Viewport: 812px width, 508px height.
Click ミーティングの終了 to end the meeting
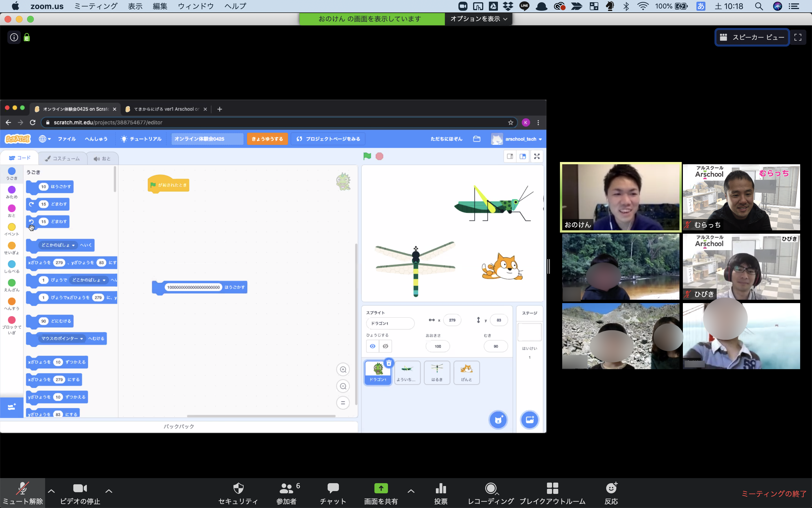(774, 494)
